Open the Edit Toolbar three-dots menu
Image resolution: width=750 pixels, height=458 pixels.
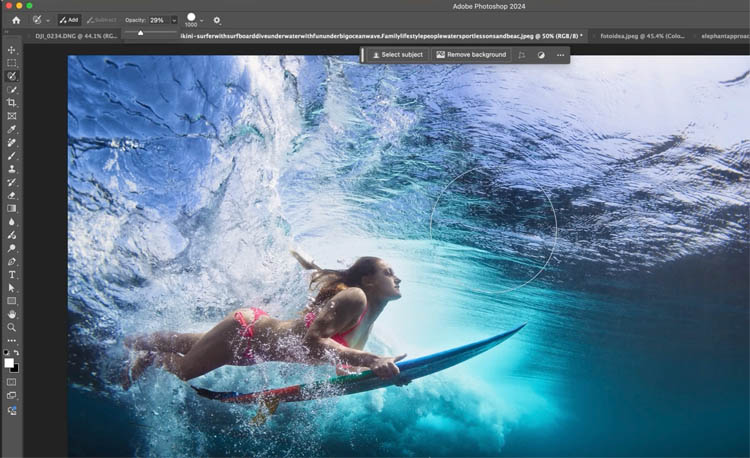[11, 341]
